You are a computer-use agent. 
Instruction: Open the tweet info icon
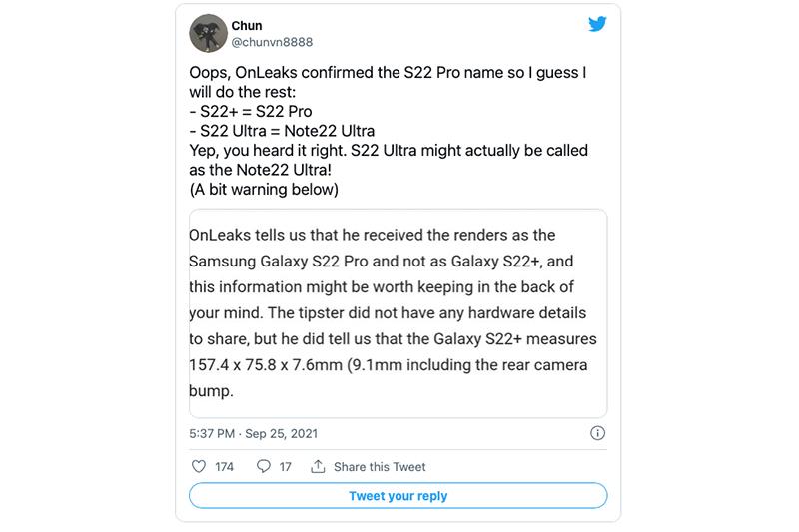click(597, 434)
